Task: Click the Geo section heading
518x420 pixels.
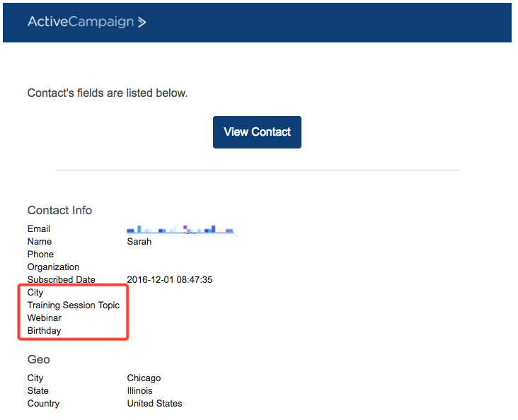Action: click(38, 359)
